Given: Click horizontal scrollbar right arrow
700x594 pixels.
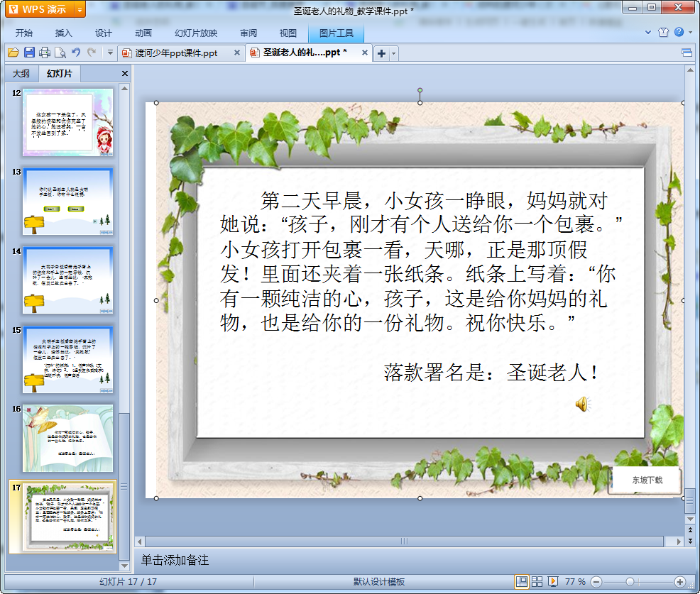Looking at the screenshot, I should click(x=679, y=541).
